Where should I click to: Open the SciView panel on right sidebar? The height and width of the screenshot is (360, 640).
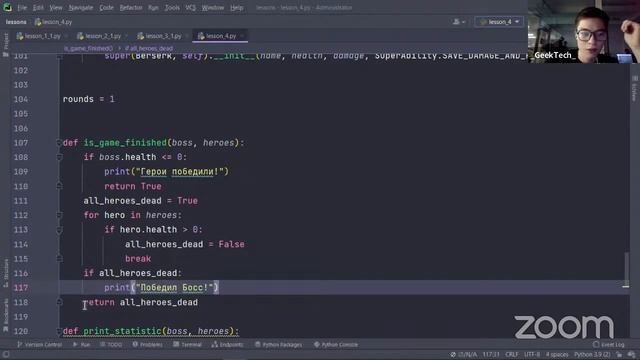coord(634,89)
